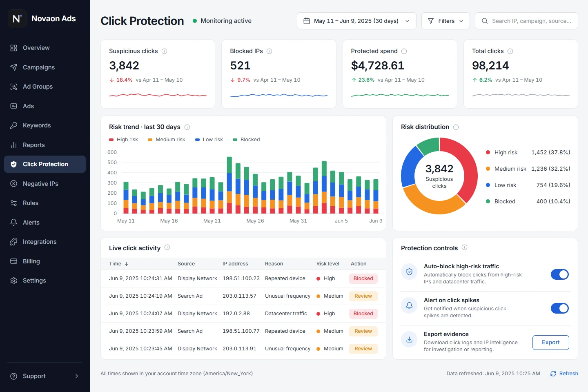Click the Novaon Ads logo icon
This screenshot has height=392, width=588.
17,19
